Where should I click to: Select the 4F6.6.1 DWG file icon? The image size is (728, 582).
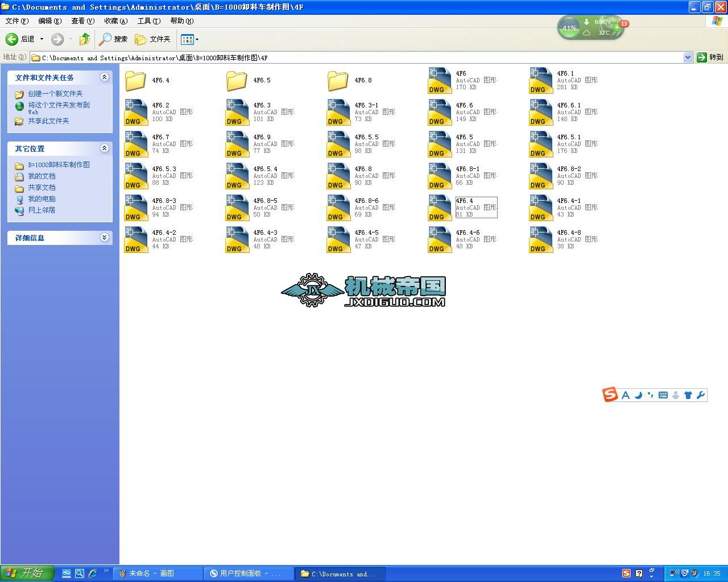(541, 113)
